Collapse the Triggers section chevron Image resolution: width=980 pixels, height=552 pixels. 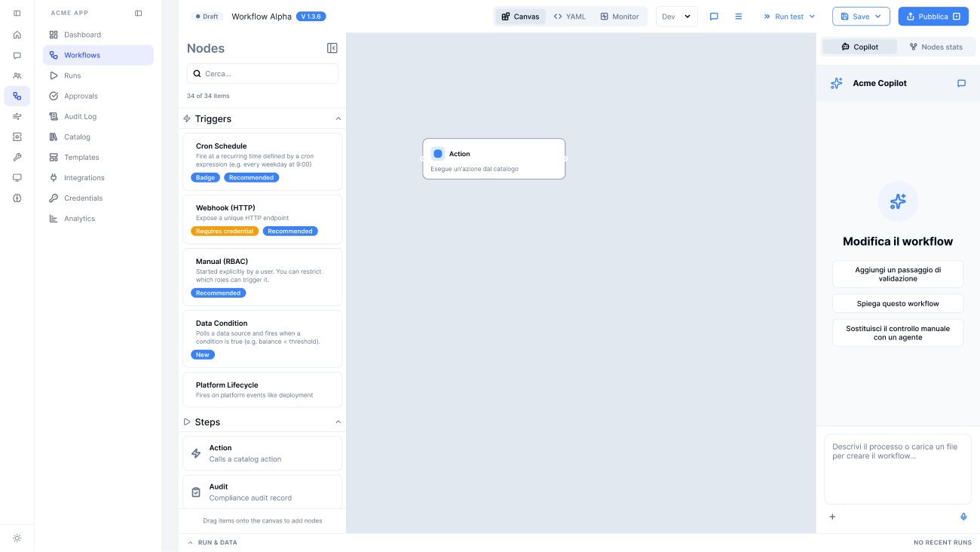coord(338,119)
